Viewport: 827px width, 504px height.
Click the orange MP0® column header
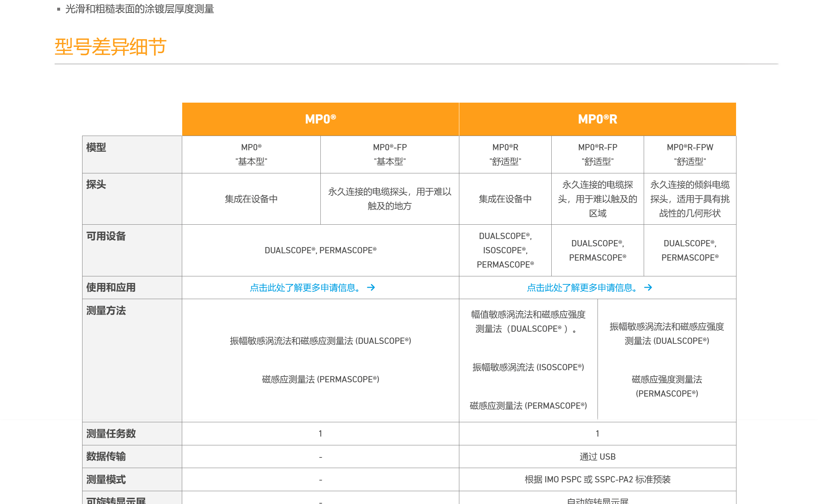point(320,119)
